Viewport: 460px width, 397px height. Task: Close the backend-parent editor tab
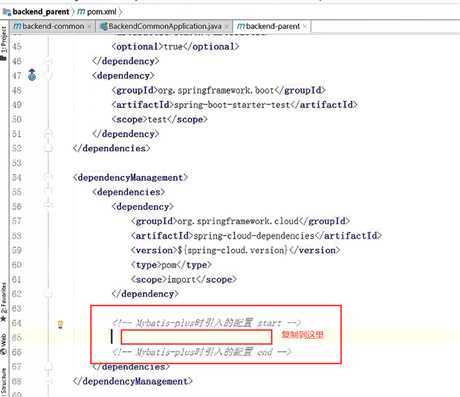click(305, 26)
